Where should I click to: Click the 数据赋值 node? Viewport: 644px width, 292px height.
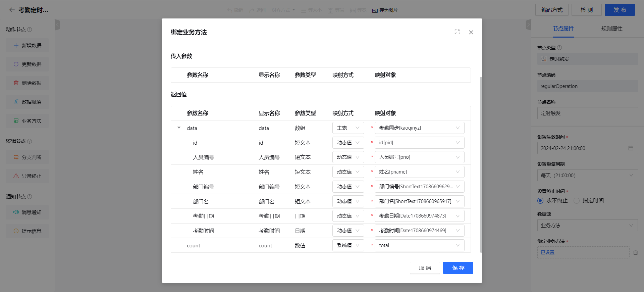click(x=27, y=102)
